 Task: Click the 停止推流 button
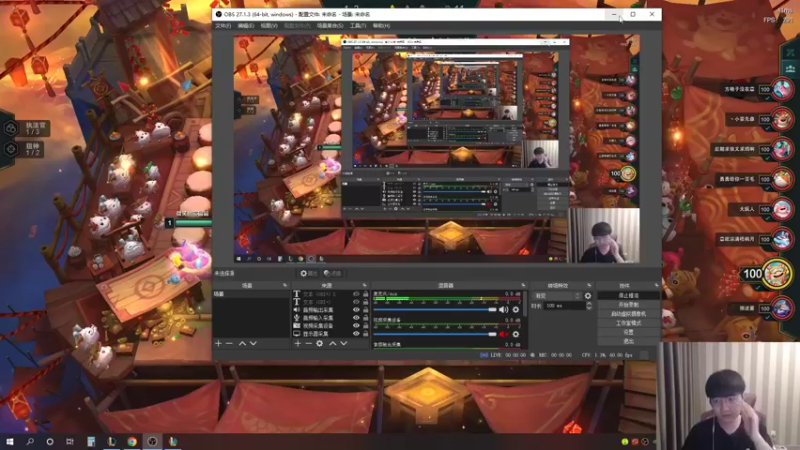(x=628, y=295)
